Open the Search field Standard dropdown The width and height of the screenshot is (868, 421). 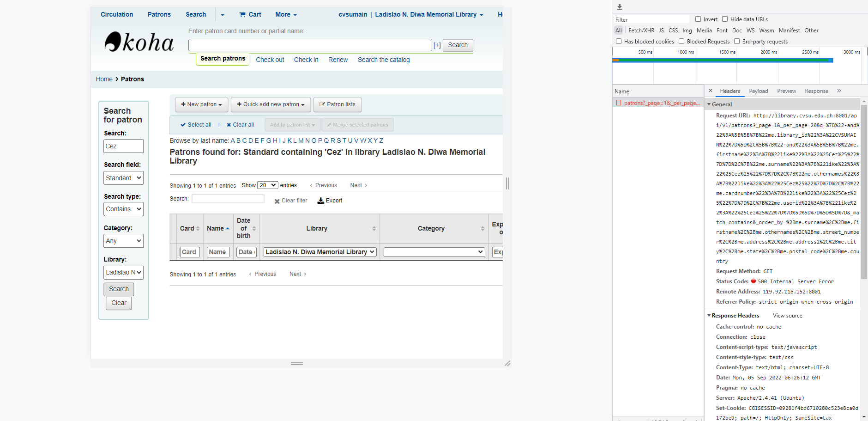coord(123,178)
